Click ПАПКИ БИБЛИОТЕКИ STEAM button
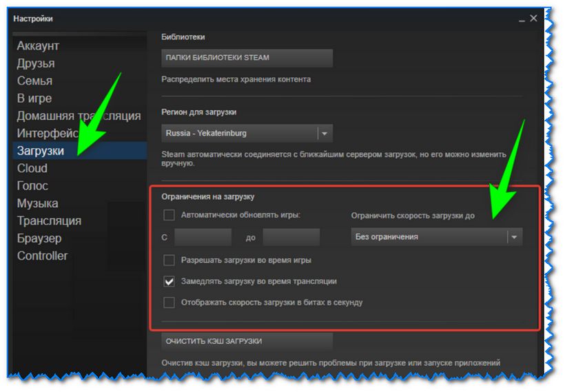This screenshot has height=392, width=565. click(x=247, y=58)
